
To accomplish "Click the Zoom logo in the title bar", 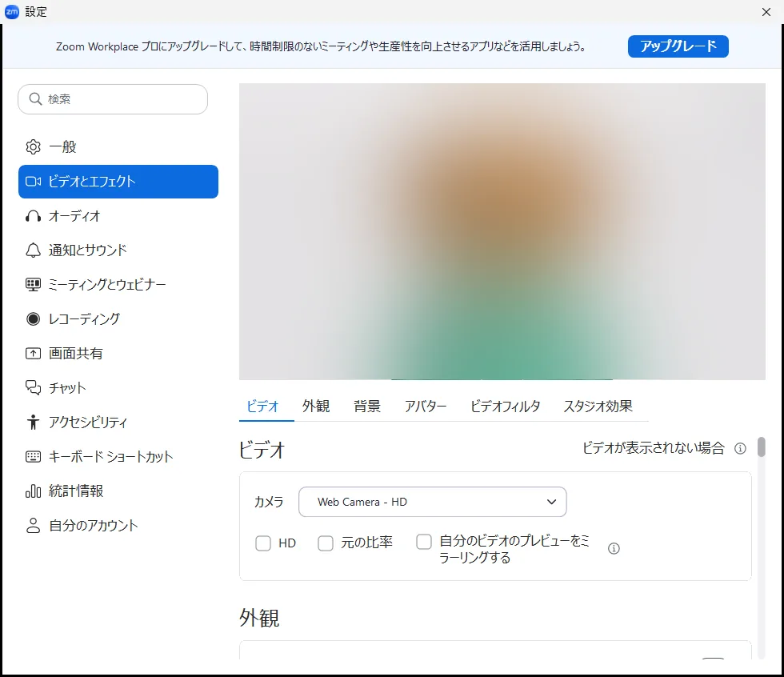I will 11,11.
